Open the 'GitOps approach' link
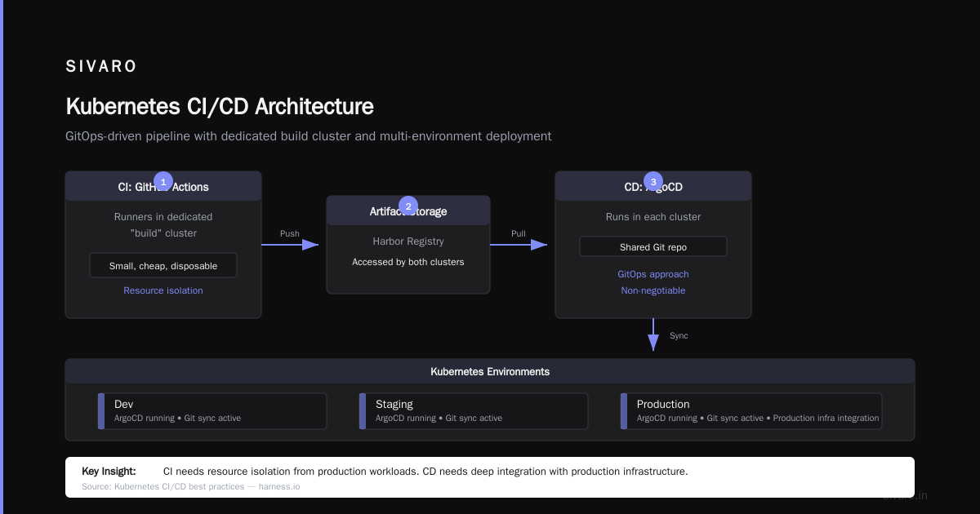This screenshot has width=980, height=514. pos(653,274)
